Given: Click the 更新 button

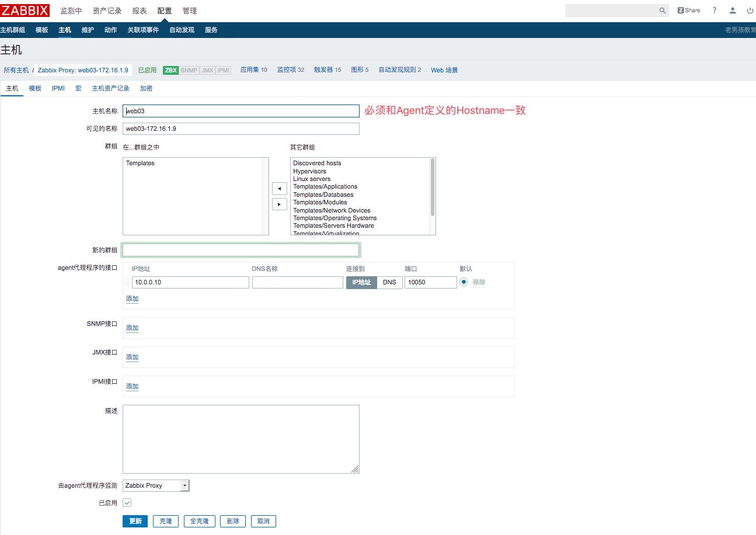Looking at the screenshot, I should [135, 521].
